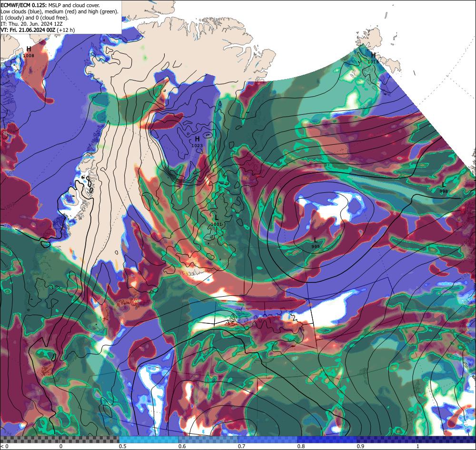Viewport: 476px width, 450px height.
Task: Select the colorbar swatch between 0.8 and 0.9
Action: (x=327, y=440)
